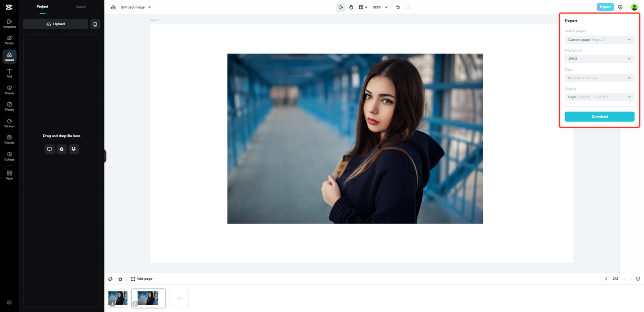Switch to the Space tab
Image resolution: width=644 pixels, height=312 pixels.
(80, 7)
